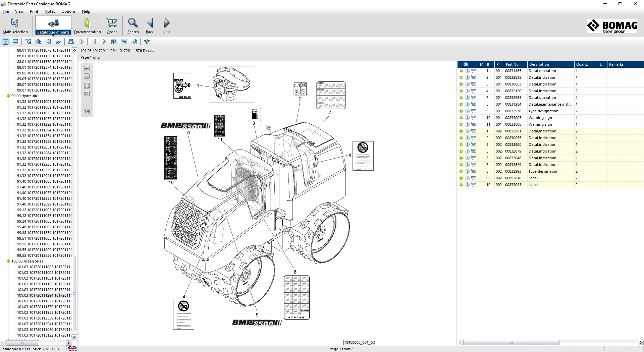This screenshot has height=352, width=644.
Task: Click the panel-with-arrow image toolbar button
Action: coord(87,111)
